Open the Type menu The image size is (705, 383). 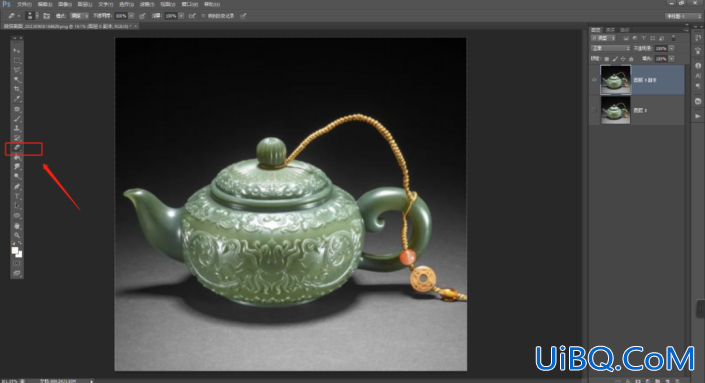click(106, 4)
